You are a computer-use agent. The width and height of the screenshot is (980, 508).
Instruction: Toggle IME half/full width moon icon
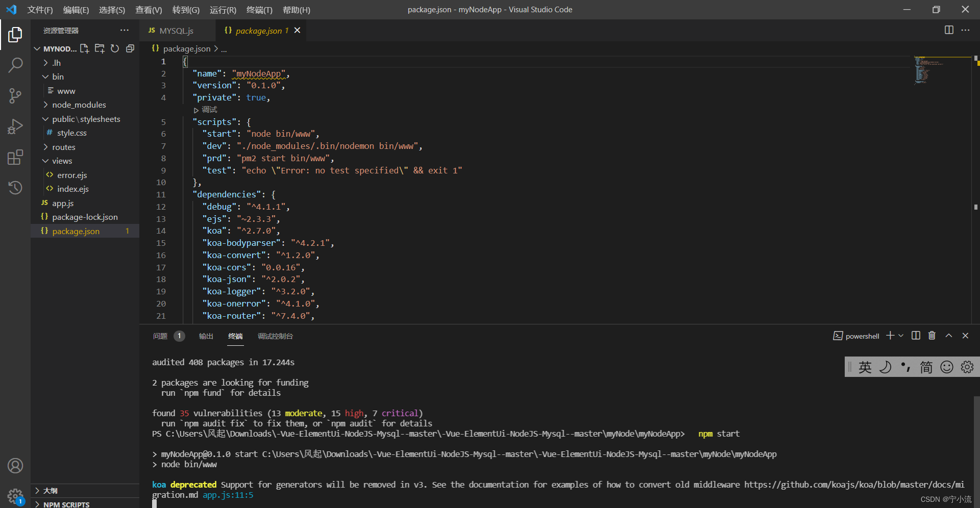(x=886, y=367)
